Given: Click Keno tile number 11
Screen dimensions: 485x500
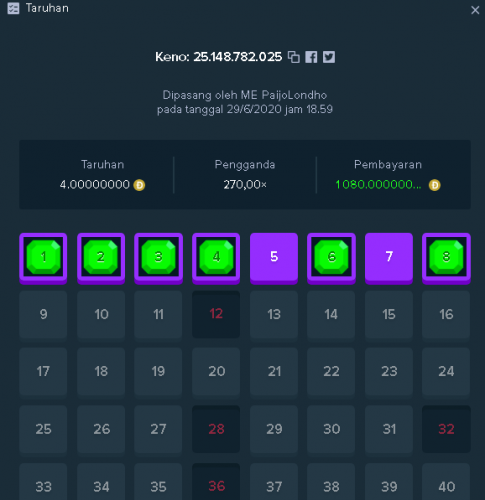Looking at the screenshot, I should coord(158,314).
